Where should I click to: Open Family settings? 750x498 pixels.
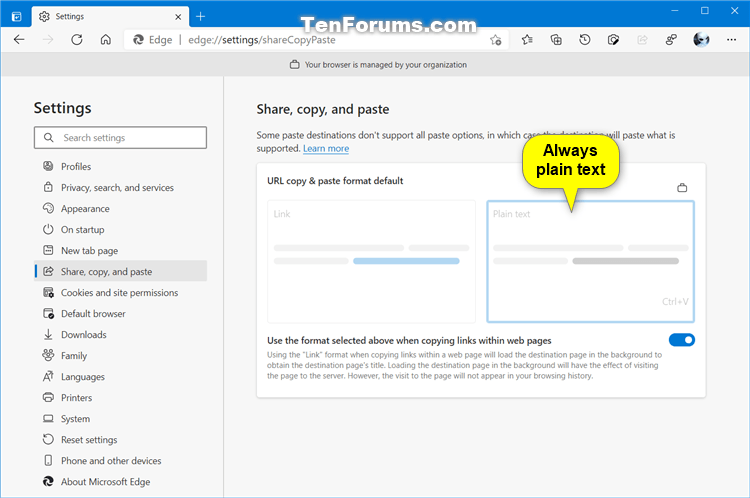(121, 356)
